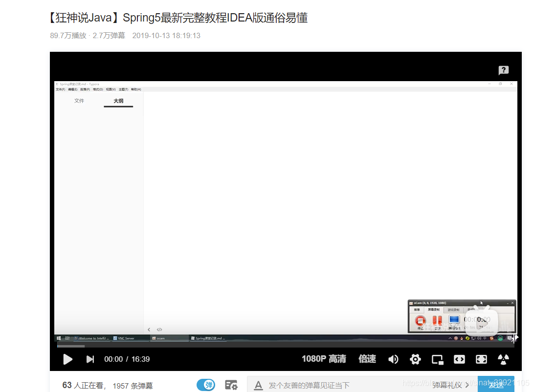Click QQ penguin tray icon
This screenshot has width=534, height=392.
click(x=462, y=338)
